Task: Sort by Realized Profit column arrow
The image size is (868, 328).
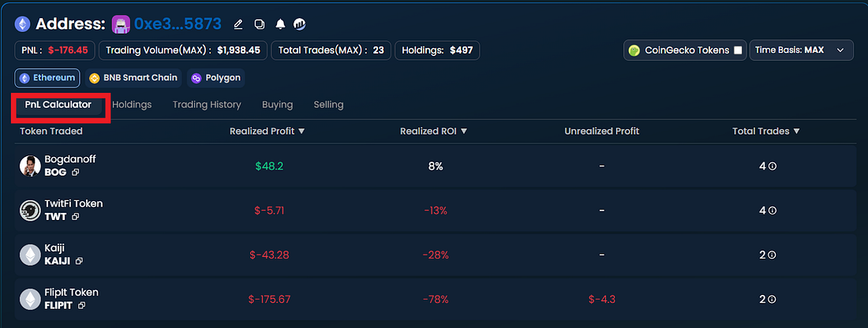Action: tap(301, 132)
